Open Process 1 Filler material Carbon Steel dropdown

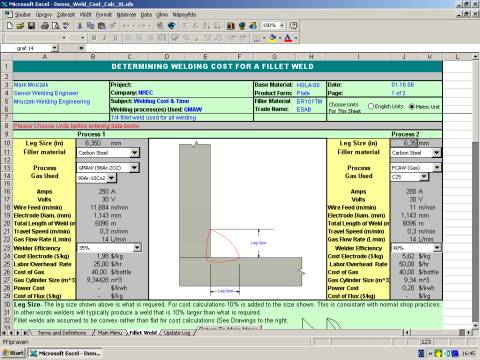pos(134,153)
